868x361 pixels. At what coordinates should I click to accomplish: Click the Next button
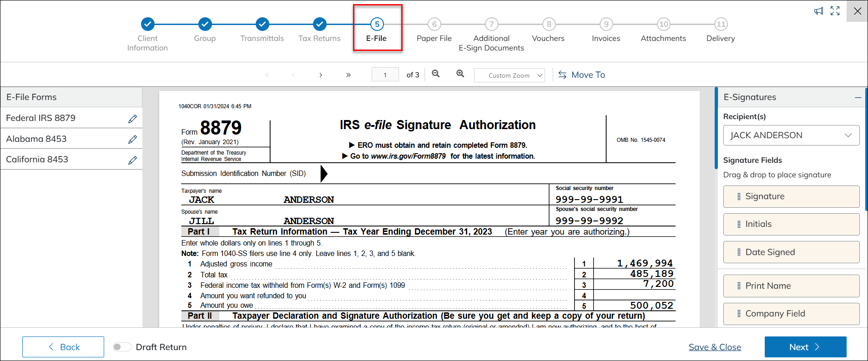pos(805,347)
